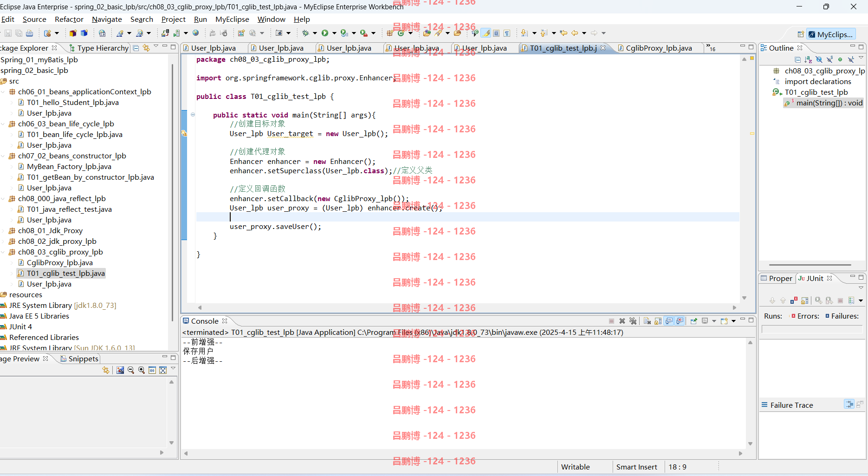The width and height of the screenshot is (868, 476).
Task: Click console vertical scrollbar down arrow
Action: pos(750,443)
